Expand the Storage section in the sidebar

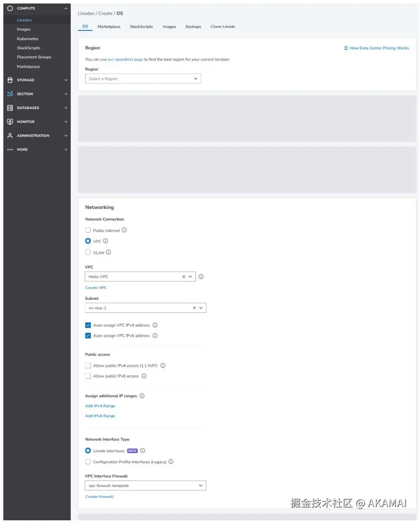(x=37, y=80)
